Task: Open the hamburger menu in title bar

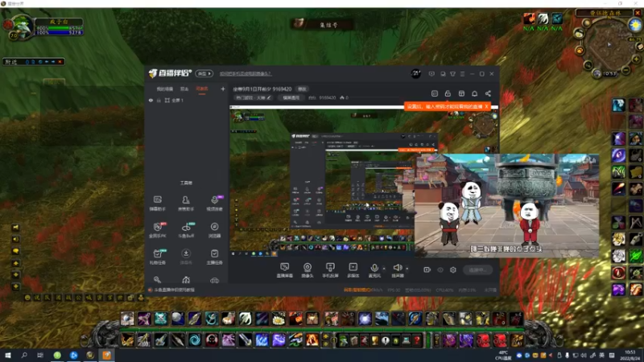Action: point(462,74)
